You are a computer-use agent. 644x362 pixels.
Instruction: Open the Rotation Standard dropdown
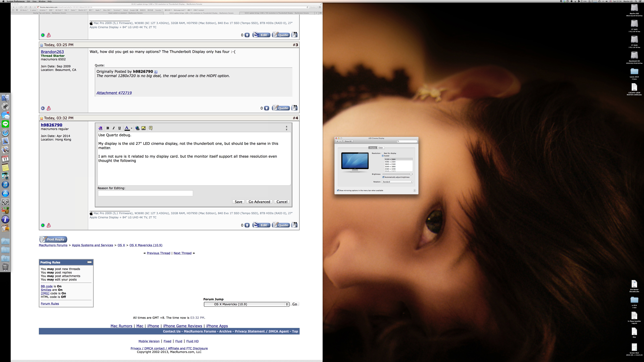[397, 182]
